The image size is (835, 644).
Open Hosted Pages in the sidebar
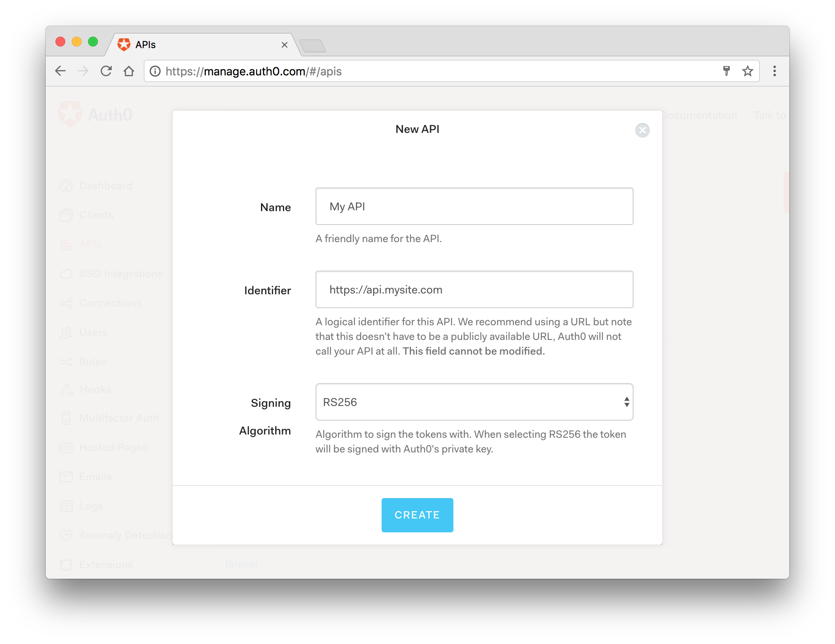103,448
